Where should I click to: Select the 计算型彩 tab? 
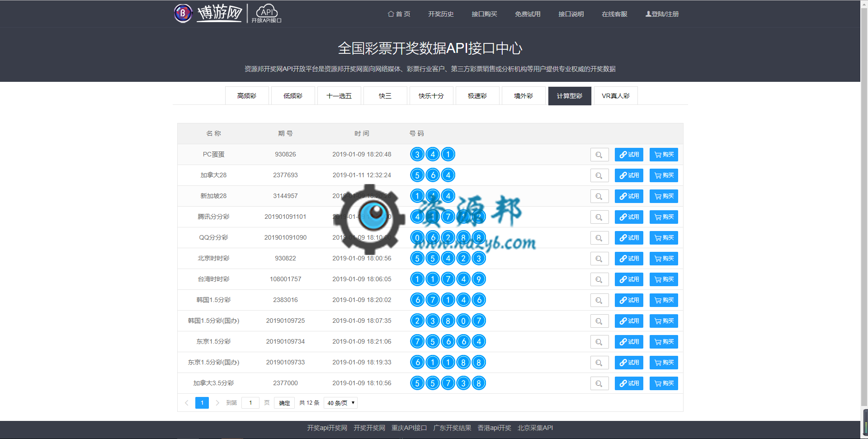coord(570,96)
